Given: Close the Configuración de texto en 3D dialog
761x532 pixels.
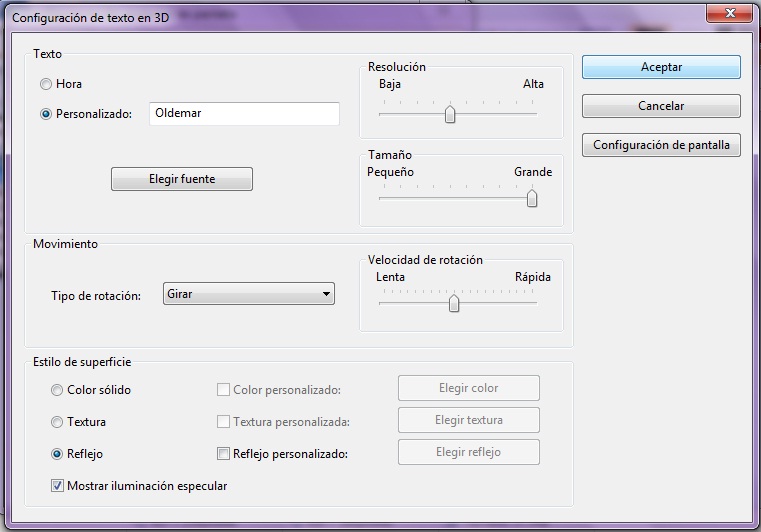Looking at the screenshot, I should point(729,13).
